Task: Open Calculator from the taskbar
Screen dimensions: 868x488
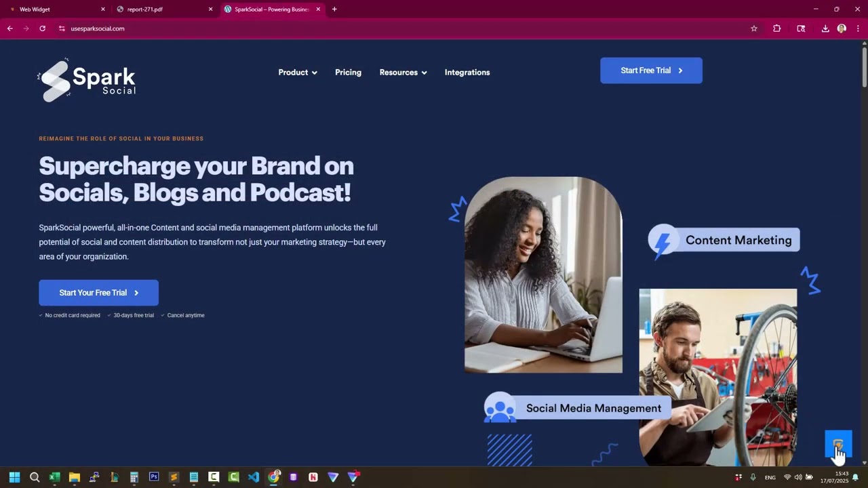Action: [134, 477]
